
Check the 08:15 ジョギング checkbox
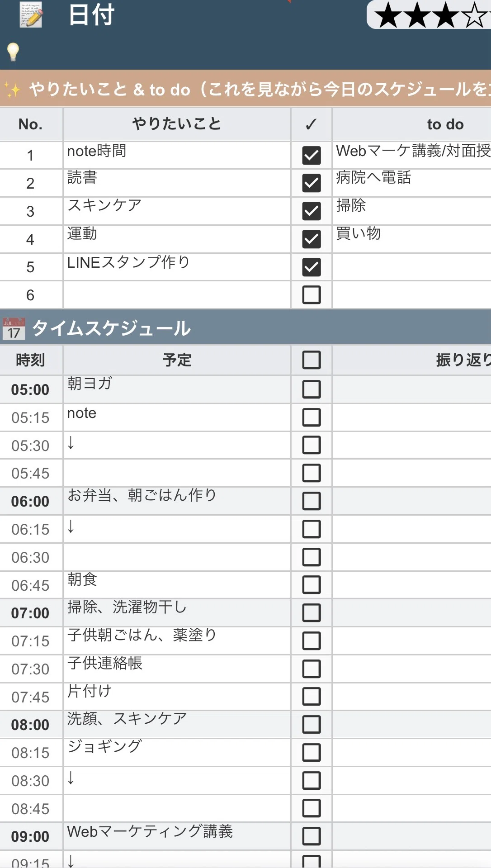[312, 753]
